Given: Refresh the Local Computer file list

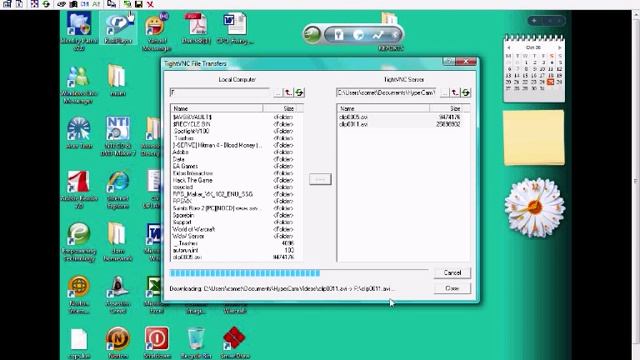Looking at the screenshot, I should tap(299, 93).
